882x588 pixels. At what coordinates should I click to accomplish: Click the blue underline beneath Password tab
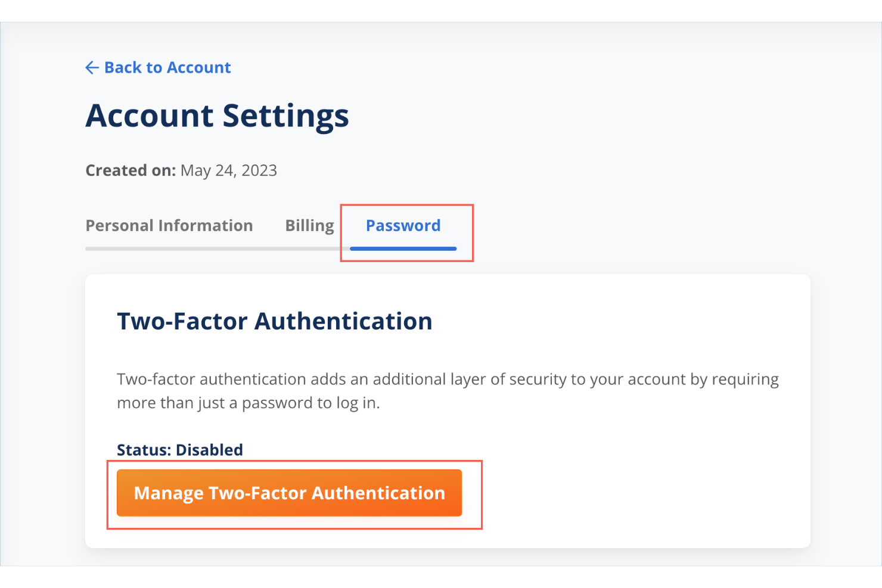pyautogui.click(x=403, y=248)
